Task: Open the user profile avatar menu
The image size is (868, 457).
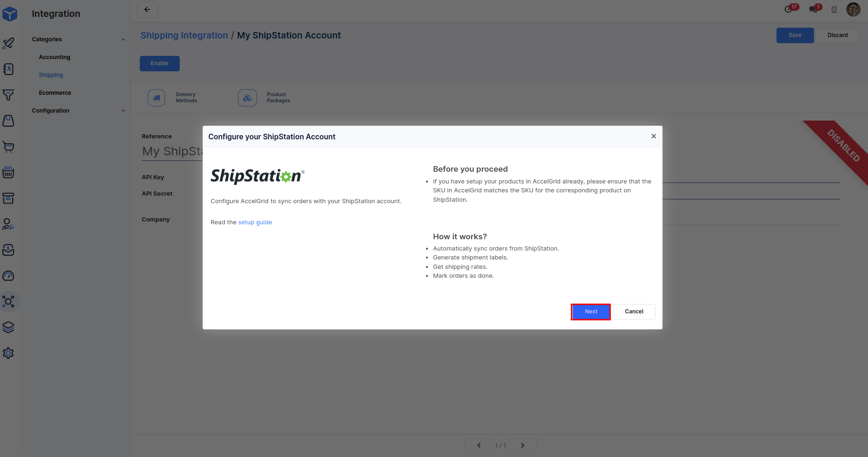Action: [853, 9]
